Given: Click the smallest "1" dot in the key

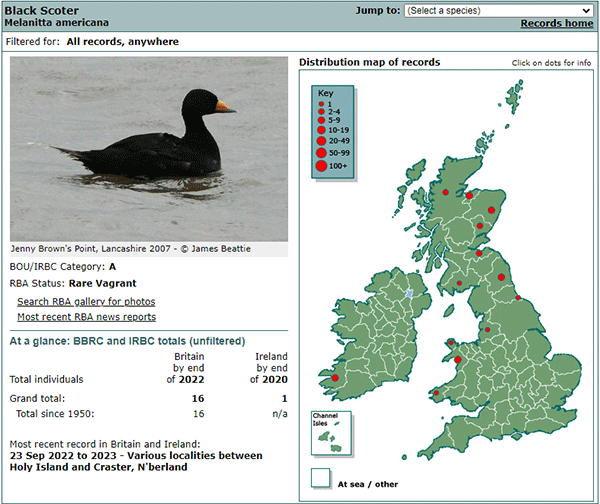Looking at the screenshot, I should click(x=323, y=103).
